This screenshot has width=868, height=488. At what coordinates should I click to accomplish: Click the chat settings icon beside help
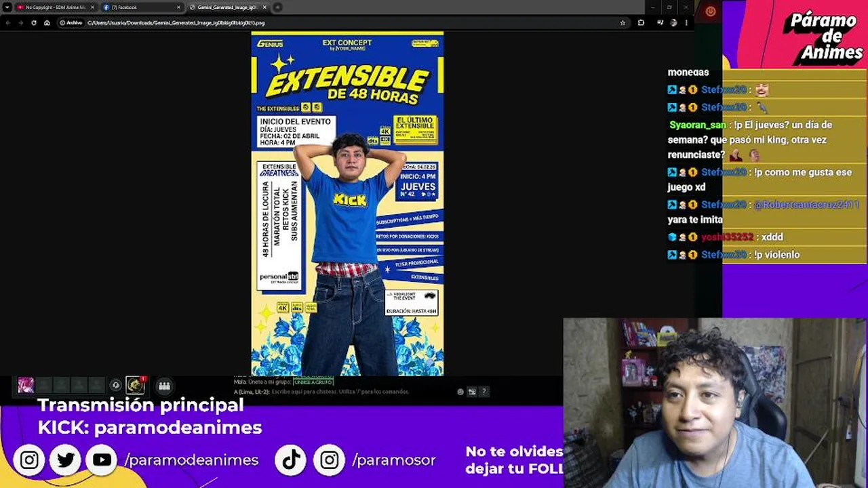pos(472,392)
